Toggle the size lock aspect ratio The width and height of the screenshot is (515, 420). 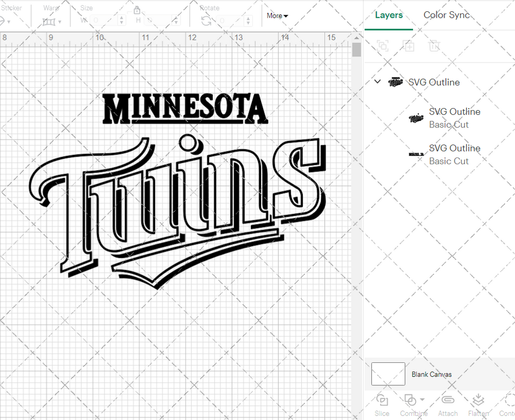point(137,10)
